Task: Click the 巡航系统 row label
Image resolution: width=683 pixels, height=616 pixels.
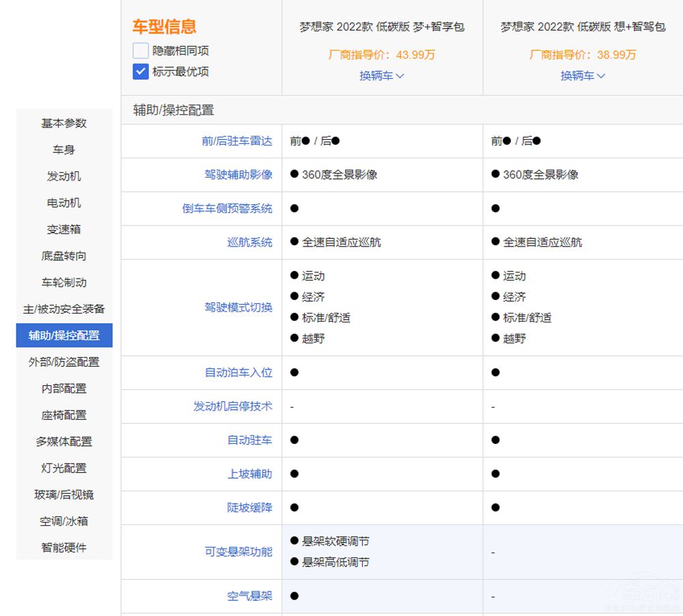Action: pos(249,242)
